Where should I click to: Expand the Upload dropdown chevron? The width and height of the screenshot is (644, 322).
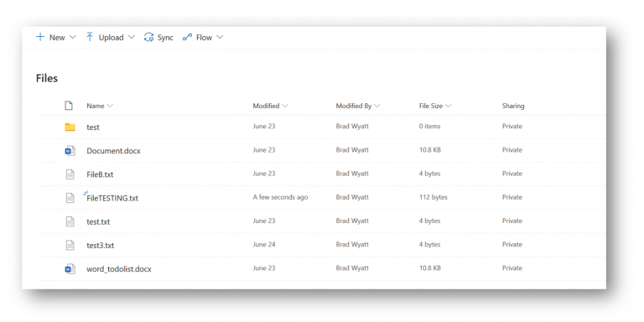tap(132, 38)
